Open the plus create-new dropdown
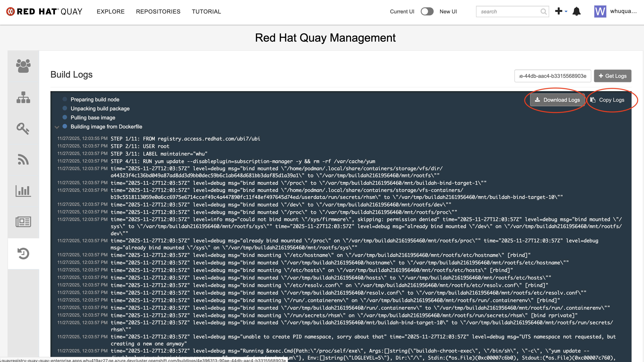644x362 pixels. point(561,11)
